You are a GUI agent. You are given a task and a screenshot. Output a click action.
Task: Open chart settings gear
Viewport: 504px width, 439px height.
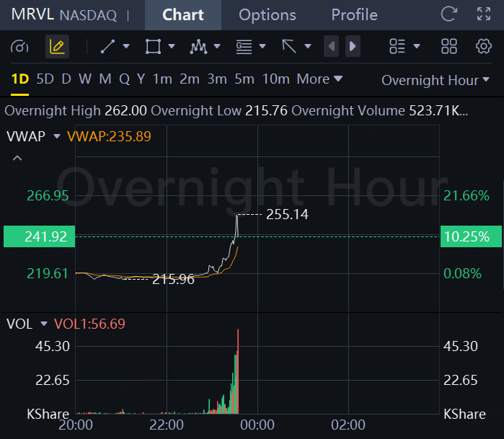484,46
